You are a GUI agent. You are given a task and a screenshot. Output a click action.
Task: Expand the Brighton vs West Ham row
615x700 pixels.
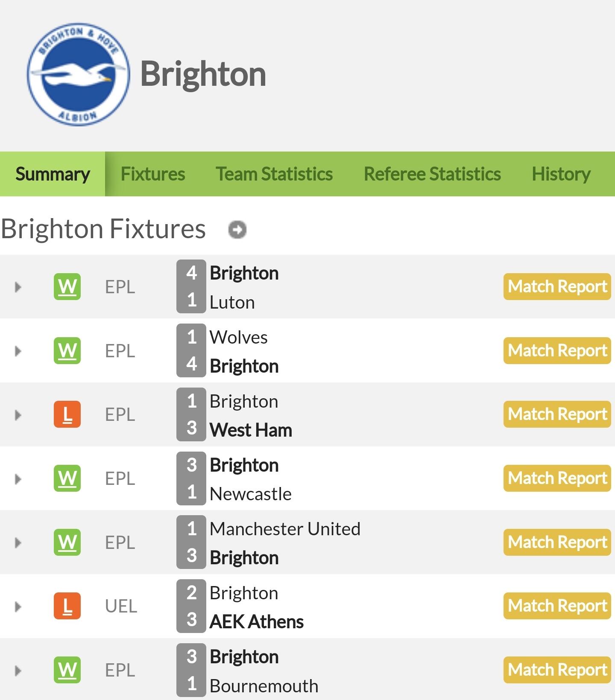(18, 415)
